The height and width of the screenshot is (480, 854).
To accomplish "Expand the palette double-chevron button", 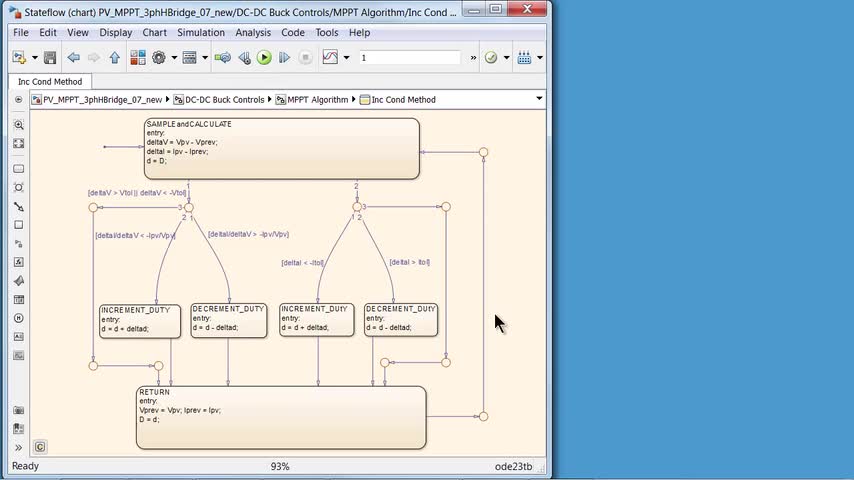I will pyautogui.click(x=19, y=448).
